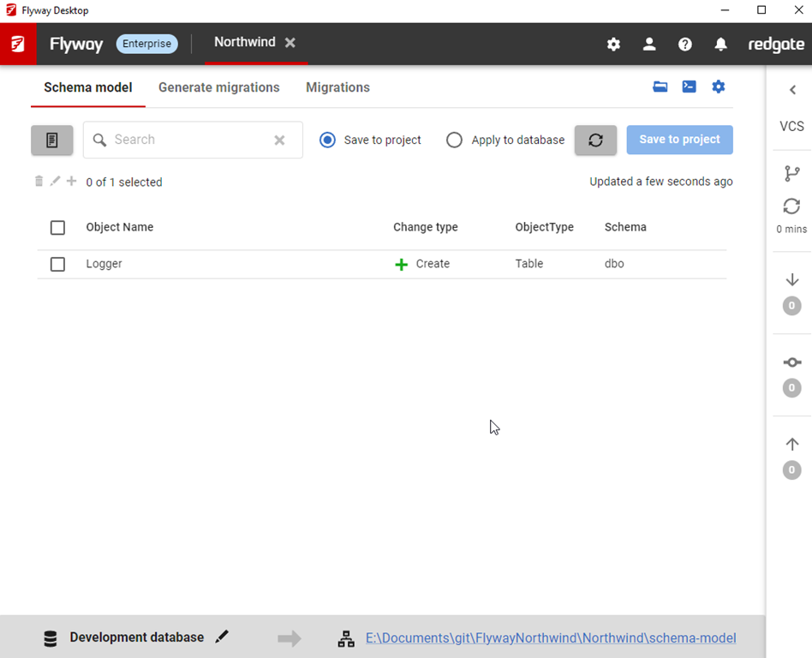Open the settings gear in header

click(x=613, y=44)
